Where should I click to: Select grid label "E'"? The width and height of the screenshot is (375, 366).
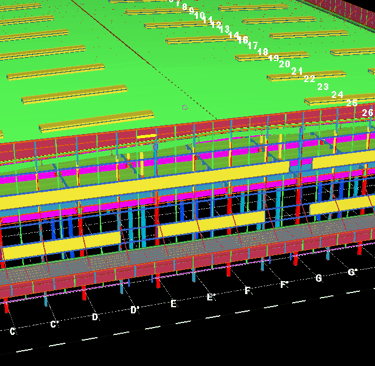[x=211, y=297]
